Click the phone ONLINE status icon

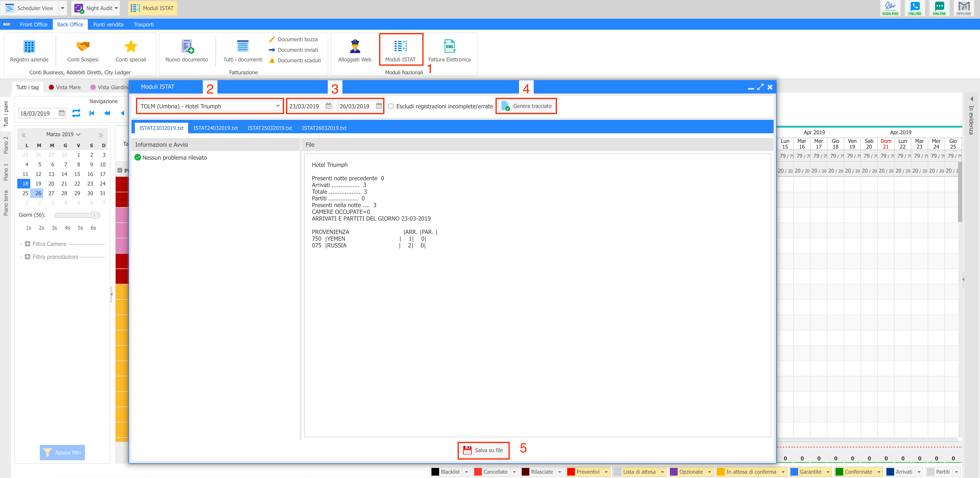click(914, 8)
